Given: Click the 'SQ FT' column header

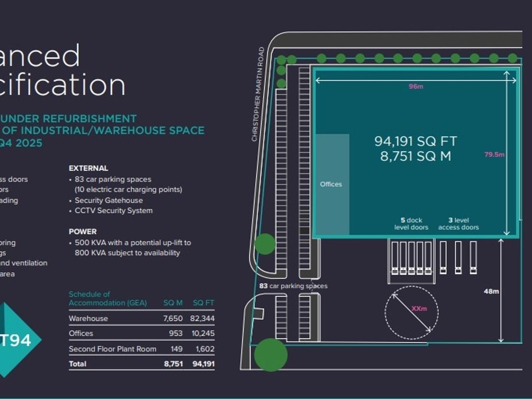Looking at the screenshot, I should [204, 303].
